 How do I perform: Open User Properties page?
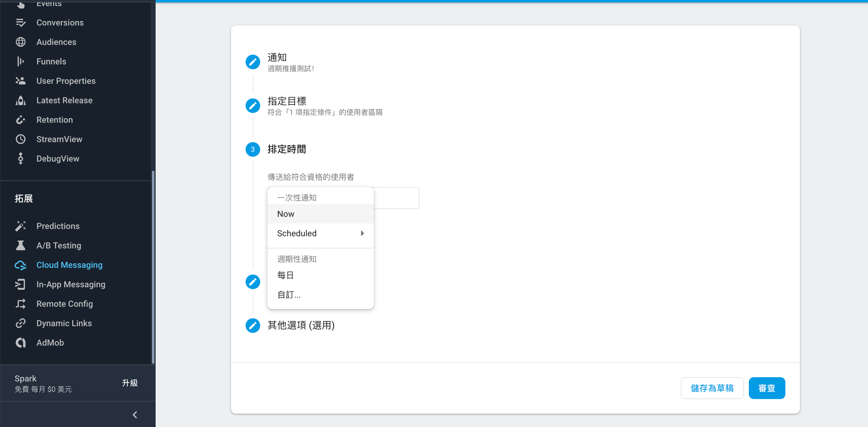click(66, 81)
